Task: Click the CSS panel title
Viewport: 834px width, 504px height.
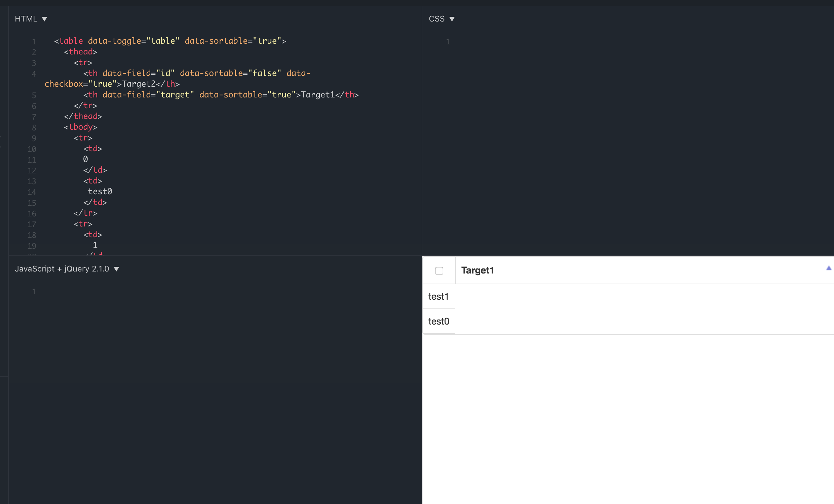Action: tap(438, 18)
